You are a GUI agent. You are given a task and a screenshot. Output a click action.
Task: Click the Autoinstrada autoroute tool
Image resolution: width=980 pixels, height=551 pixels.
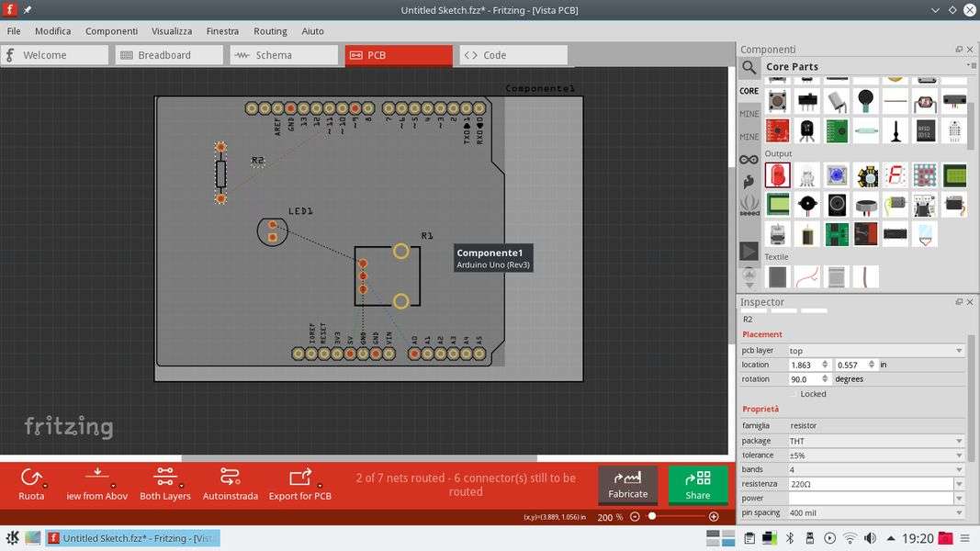pos(230,484)
